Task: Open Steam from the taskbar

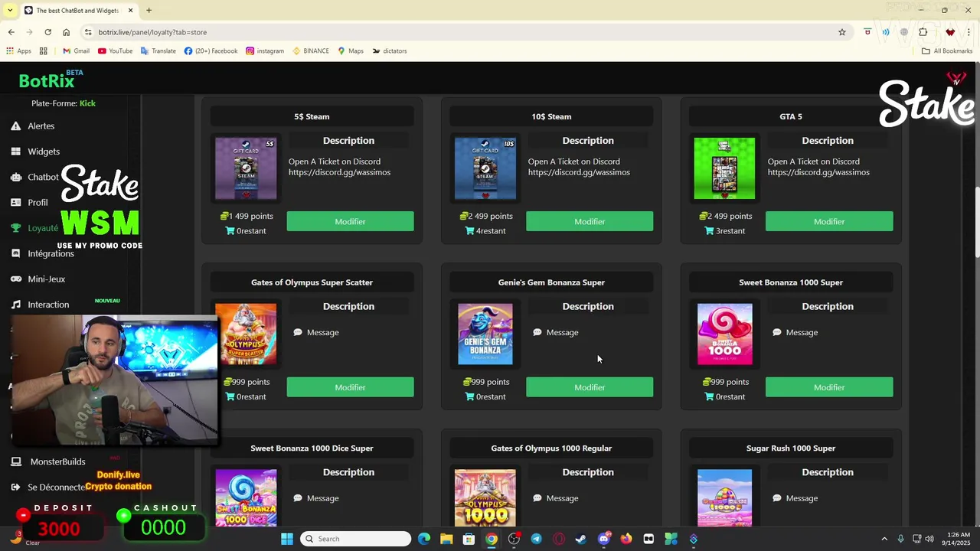Action: tap(581, 539)
